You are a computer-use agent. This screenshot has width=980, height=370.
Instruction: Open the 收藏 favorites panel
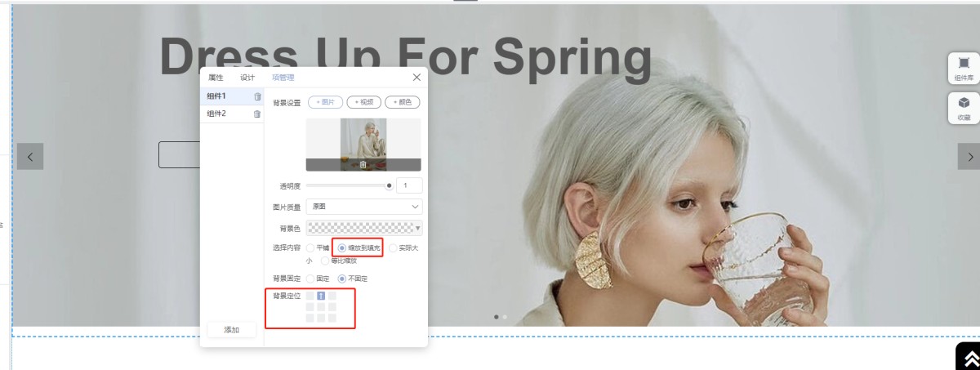coord(964,108)
